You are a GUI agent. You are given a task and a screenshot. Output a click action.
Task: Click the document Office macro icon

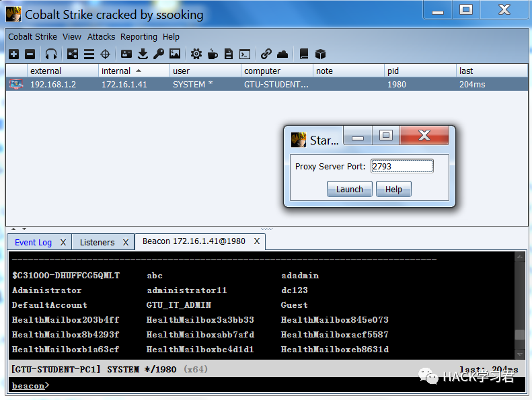tap(229, 54)
